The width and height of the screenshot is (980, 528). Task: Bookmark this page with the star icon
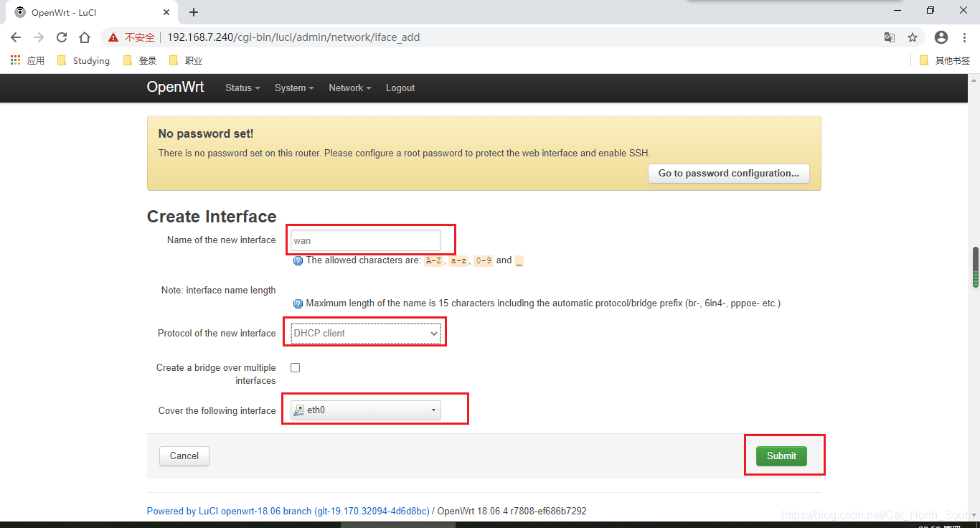point(913,37)
